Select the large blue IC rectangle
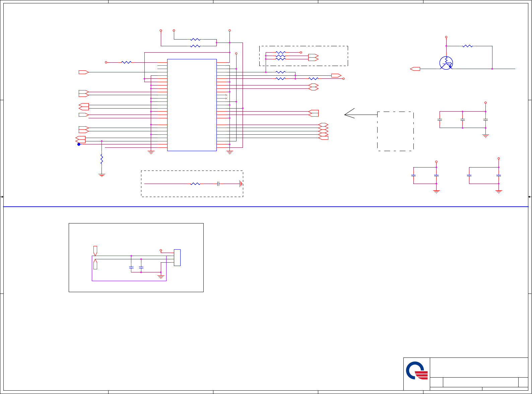532x394 pixels. (192, 105)
